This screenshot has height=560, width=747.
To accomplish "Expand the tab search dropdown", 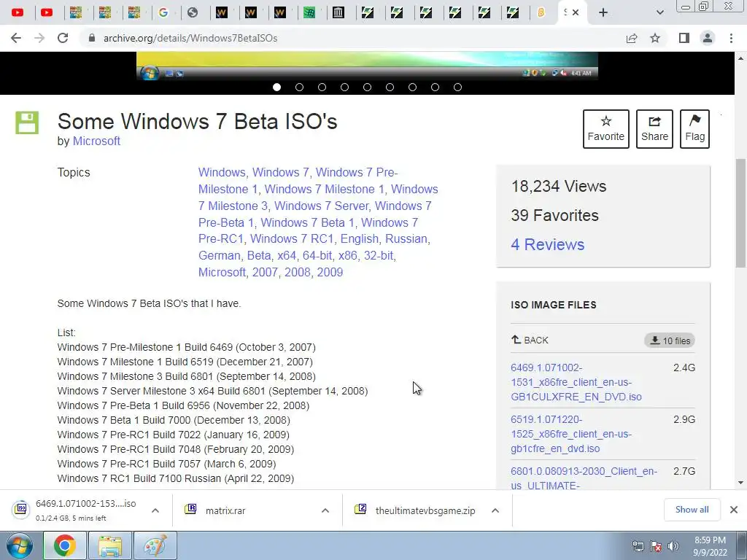I will point(659,12).
